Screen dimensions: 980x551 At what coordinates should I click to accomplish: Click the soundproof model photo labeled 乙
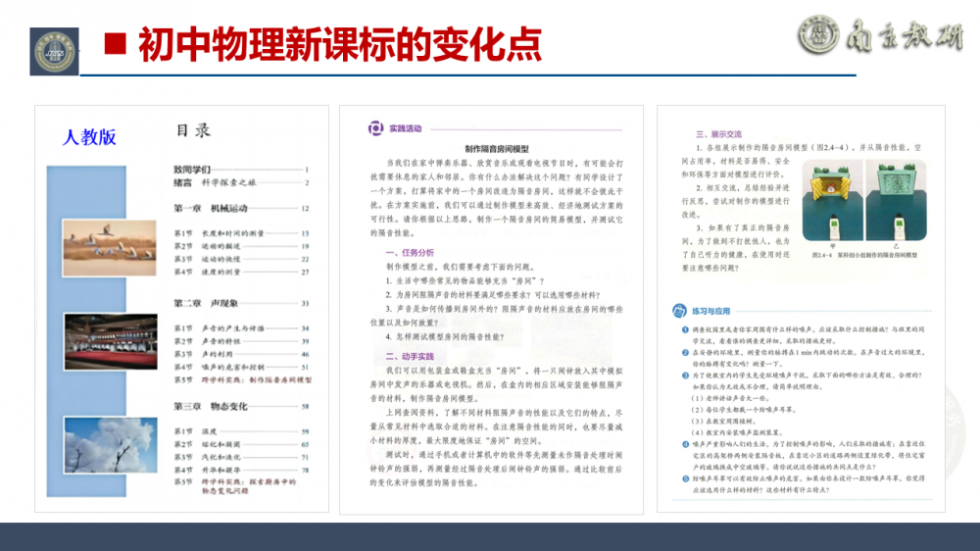[x=891, y=209]
